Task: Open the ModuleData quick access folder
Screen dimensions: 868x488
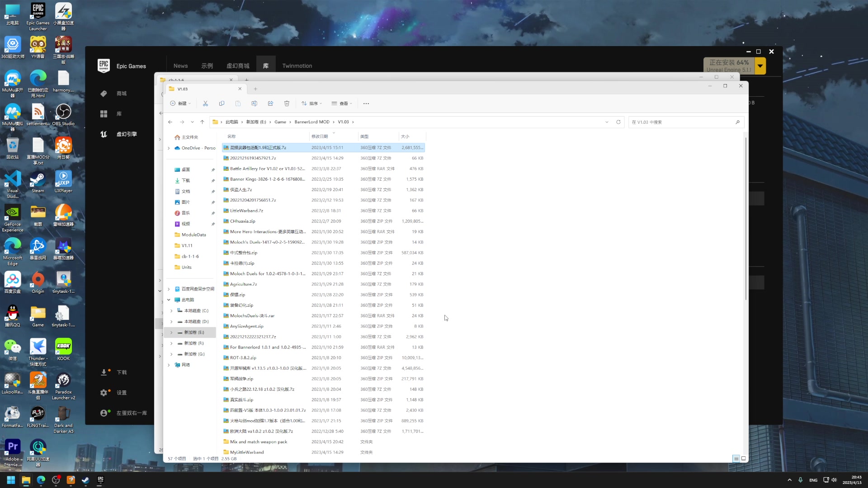Action: (193, 235)
